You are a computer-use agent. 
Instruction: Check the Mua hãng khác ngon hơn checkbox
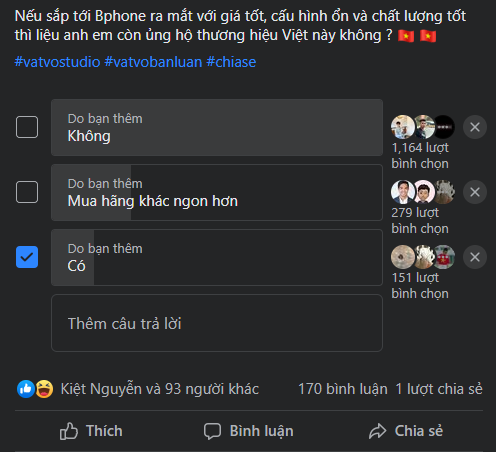[x=27, y=192]
